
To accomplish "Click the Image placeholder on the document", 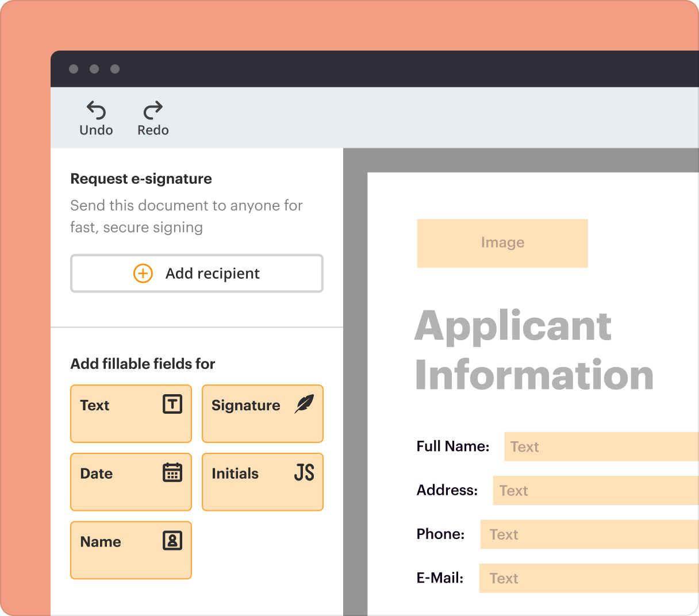I will click(502, 242).
